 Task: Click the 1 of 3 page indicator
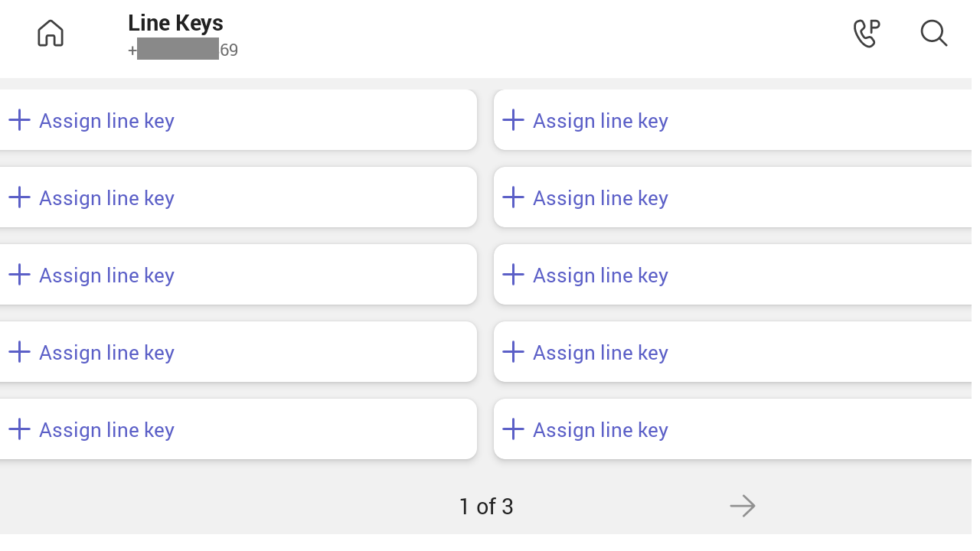click(x=486, y=507)
